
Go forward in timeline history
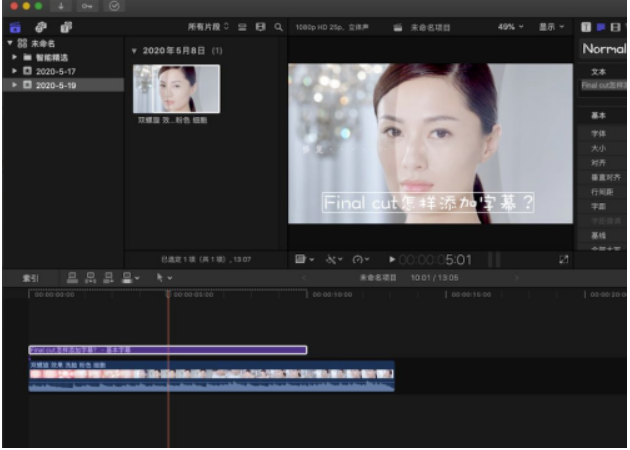click(x=516, y=277)
